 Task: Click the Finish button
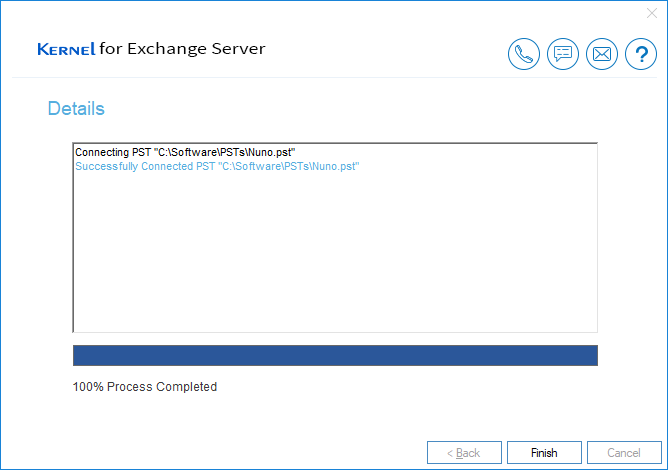(544, 453)
